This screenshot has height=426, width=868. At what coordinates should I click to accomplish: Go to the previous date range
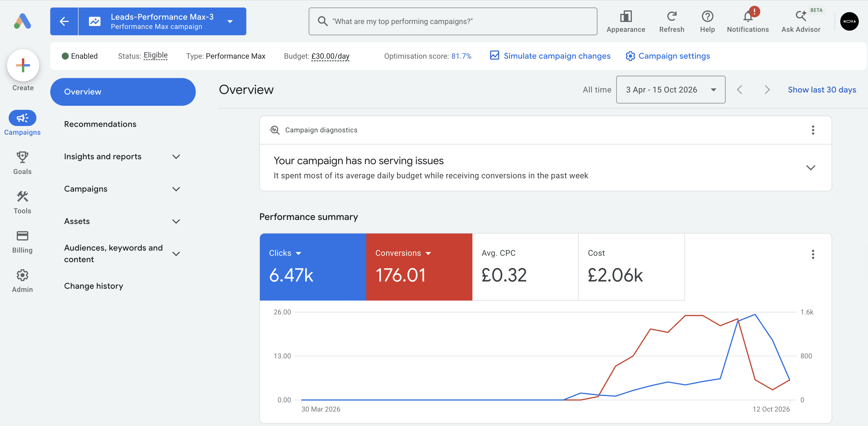739,89
